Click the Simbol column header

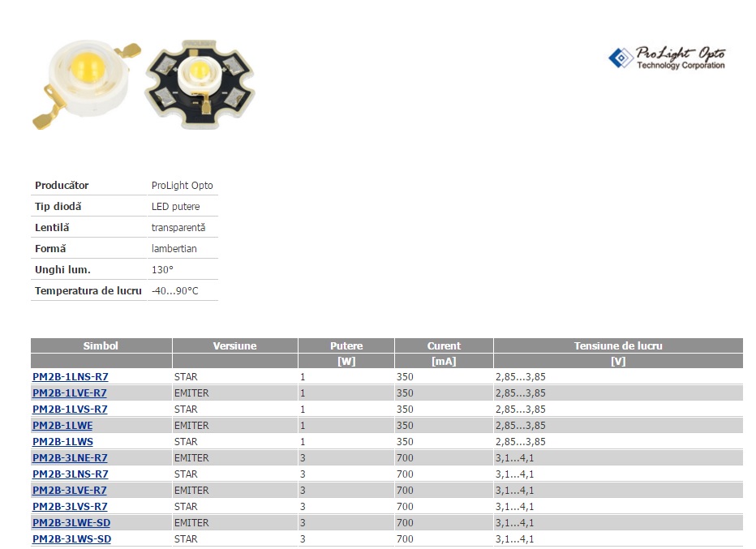(x=101, y=346)
